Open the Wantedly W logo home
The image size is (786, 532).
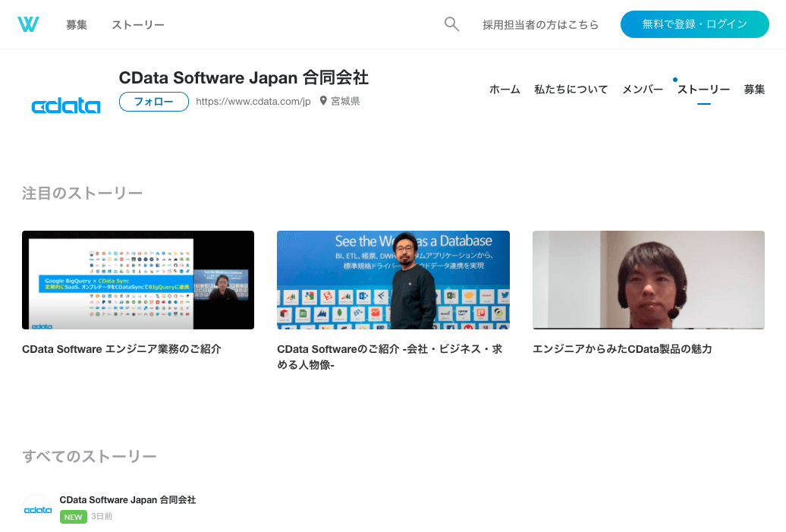pyautogui.click(x=28, y=24)
